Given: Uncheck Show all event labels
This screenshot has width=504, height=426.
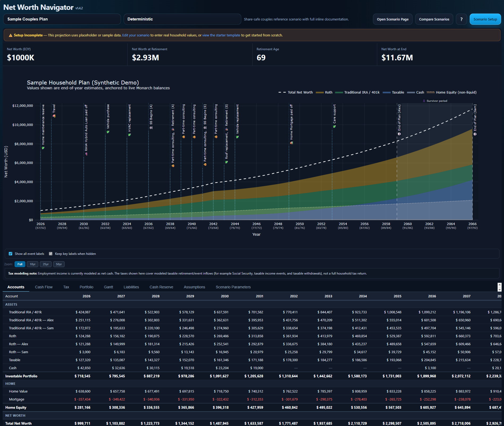Looking at the screenshot, I should 11,254.
